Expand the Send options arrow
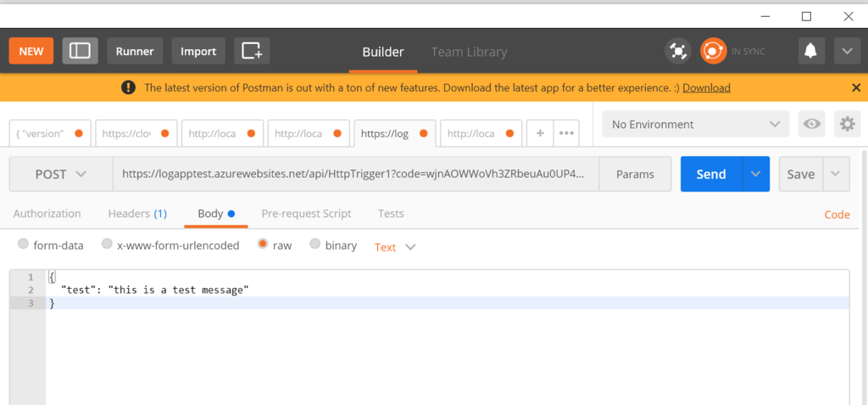Screen dimensions: 868x405 coord(755,174)
